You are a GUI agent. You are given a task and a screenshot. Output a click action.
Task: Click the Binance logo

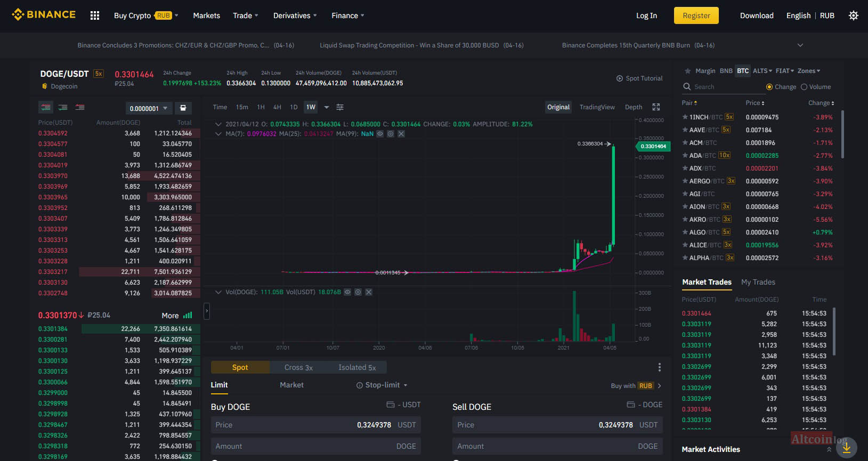click(44, 15)
